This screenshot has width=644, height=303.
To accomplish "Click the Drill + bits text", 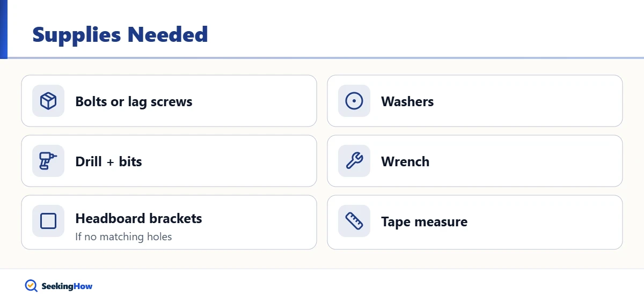I will 108,161.
